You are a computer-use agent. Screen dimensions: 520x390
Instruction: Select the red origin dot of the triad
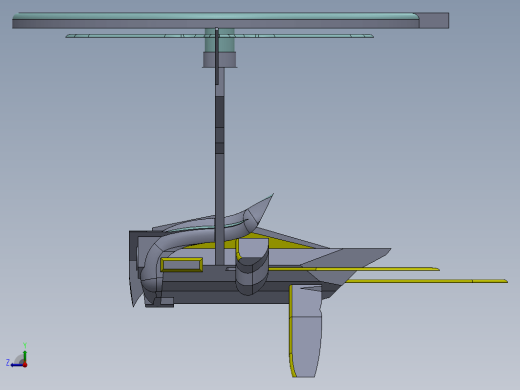click(25, 365)
